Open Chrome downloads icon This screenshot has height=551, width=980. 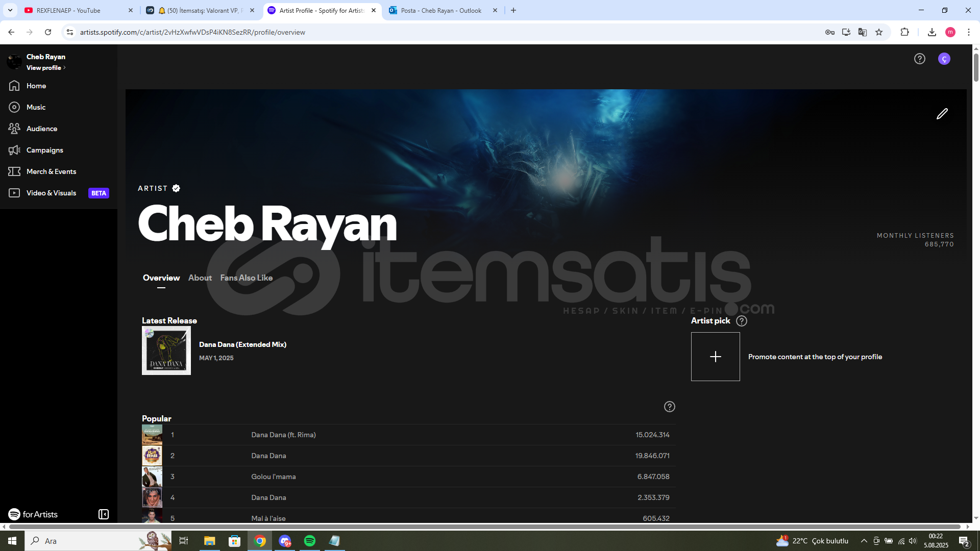[x=932, y=32]
